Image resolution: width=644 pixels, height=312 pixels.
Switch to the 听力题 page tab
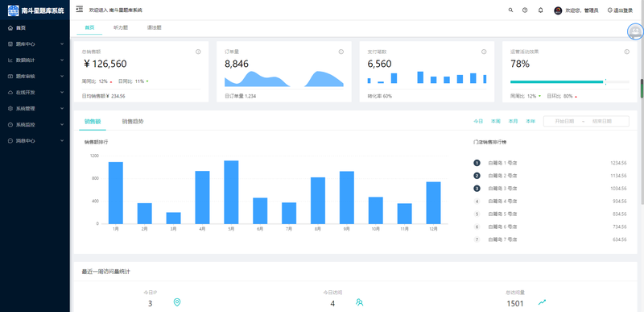[x=121, y=27]
